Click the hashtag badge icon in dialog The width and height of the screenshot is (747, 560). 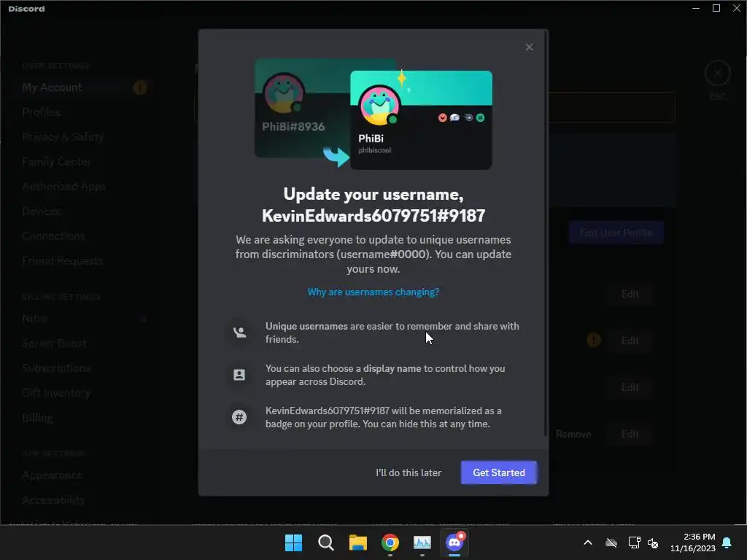239,417
